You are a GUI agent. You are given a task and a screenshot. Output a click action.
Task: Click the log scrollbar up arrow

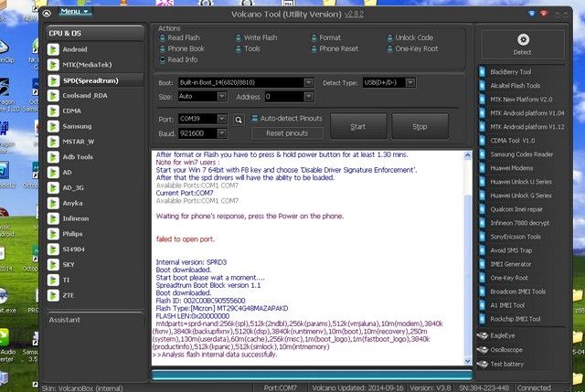(467, 155)
